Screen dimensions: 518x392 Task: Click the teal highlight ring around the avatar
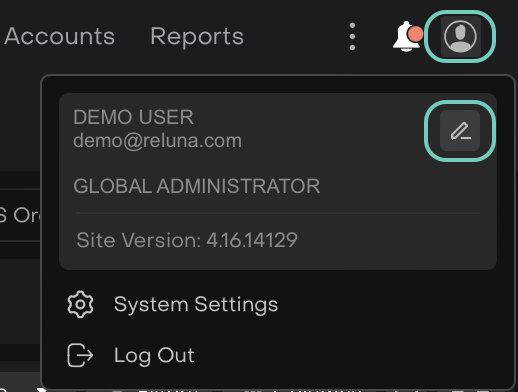(460, 12)
